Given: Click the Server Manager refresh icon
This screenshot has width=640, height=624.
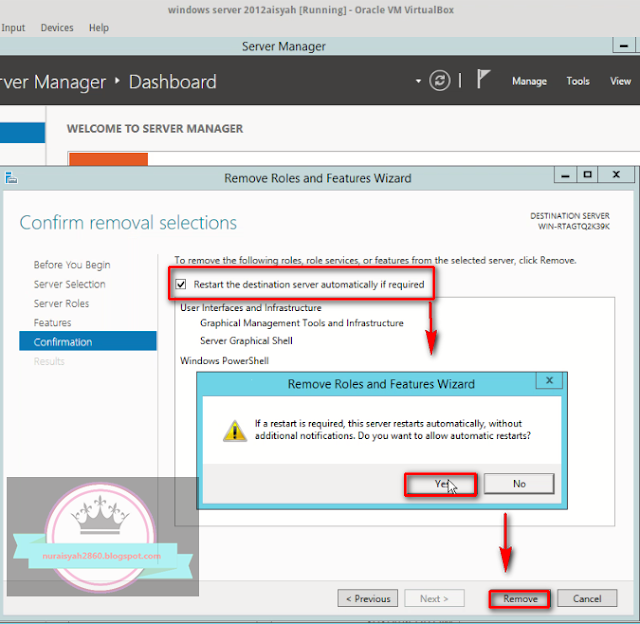Looking at the screenshot, I should [x=440, y=80].
